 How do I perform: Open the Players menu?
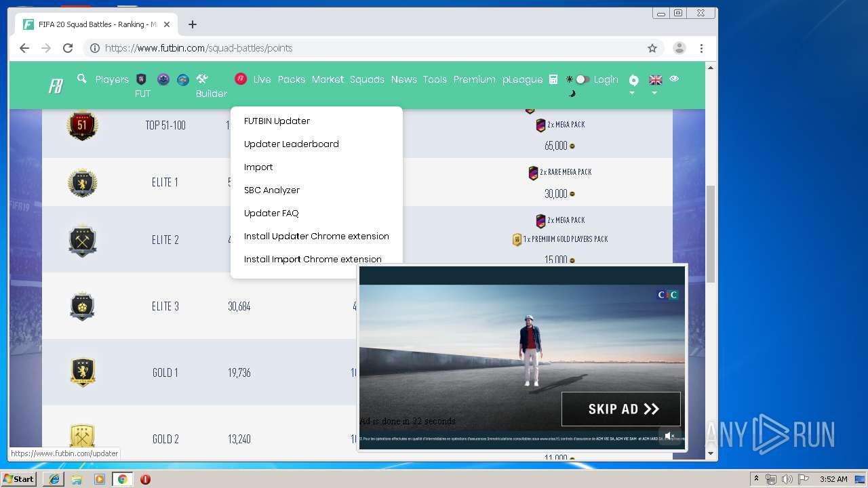click(112, 79)
